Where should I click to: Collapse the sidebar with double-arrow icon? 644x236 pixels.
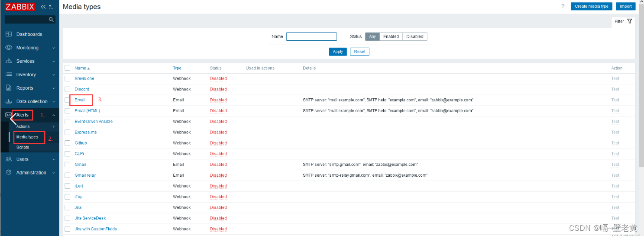tap(43, 6)
